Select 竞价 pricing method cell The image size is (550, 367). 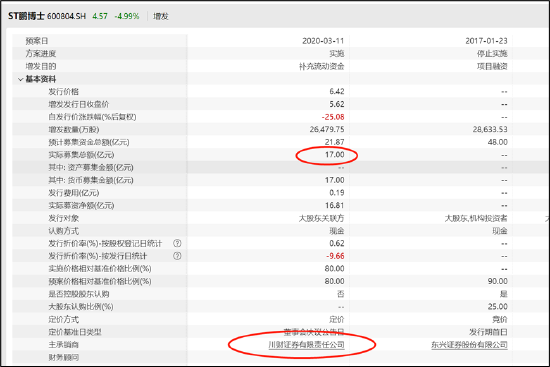pyautogui.click(x=500, y=319)
